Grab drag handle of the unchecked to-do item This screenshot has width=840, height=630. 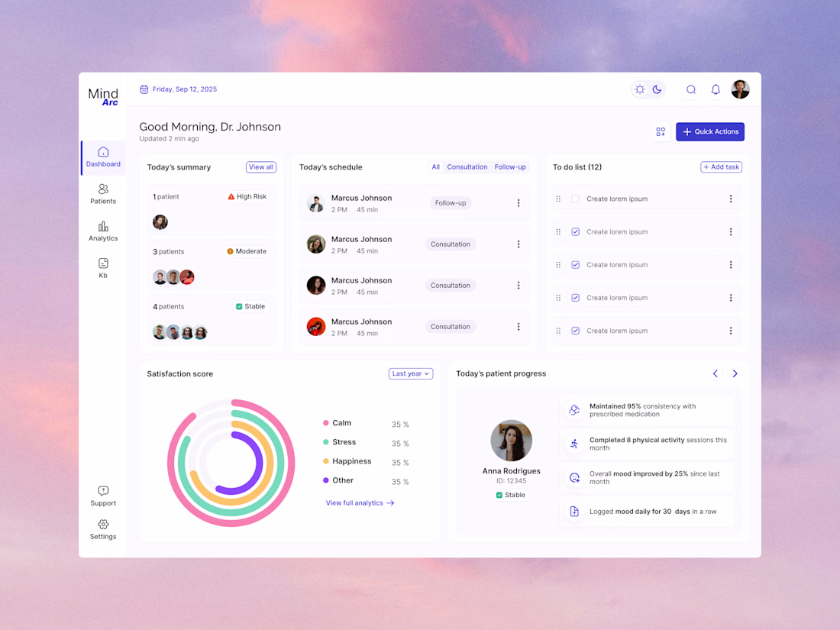(558, 199)
